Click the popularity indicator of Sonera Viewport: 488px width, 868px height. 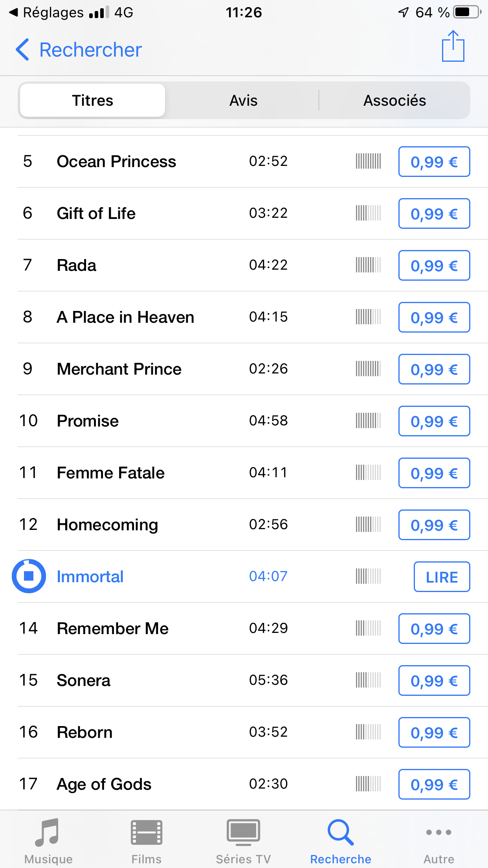pos(368,680)
